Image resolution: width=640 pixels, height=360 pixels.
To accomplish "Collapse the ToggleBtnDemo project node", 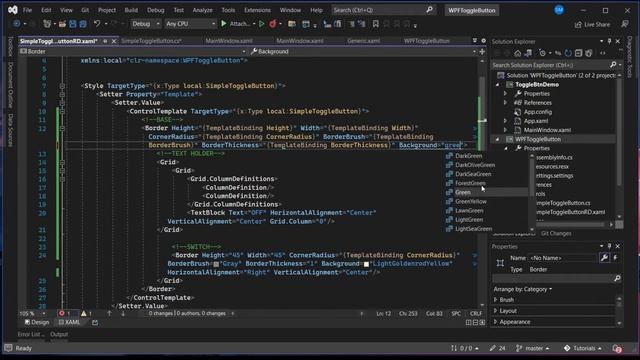I will coord(497,84).
